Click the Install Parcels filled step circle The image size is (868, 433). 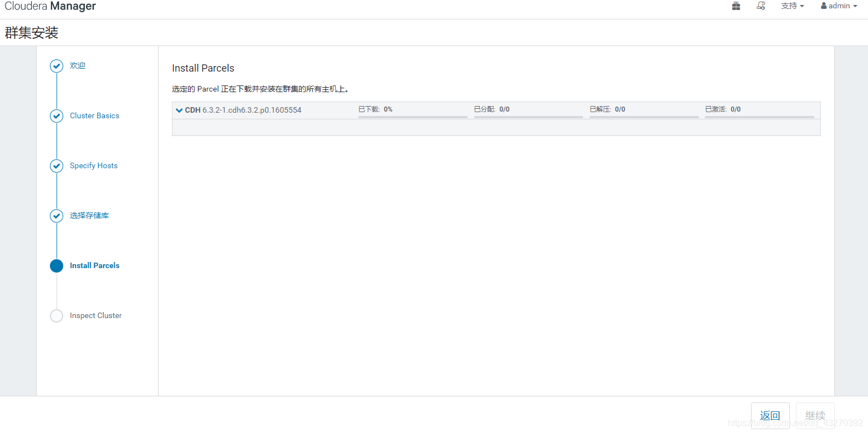57,266
